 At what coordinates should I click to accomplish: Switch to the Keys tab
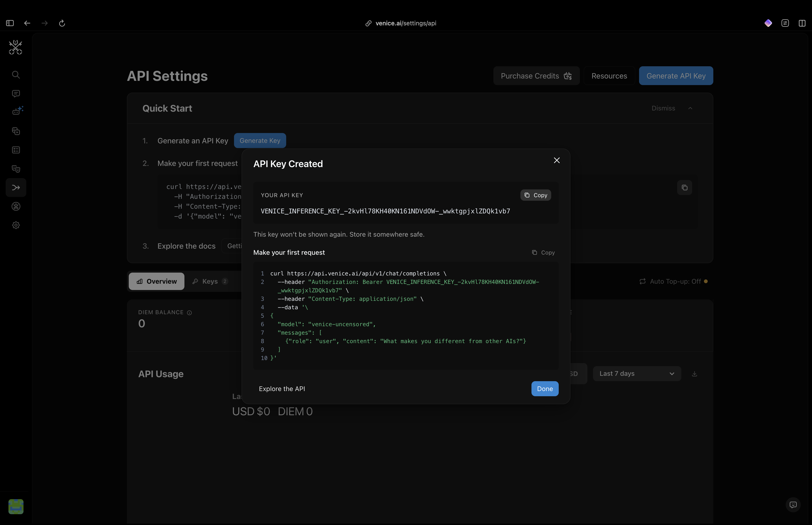(x=210, y=281)
